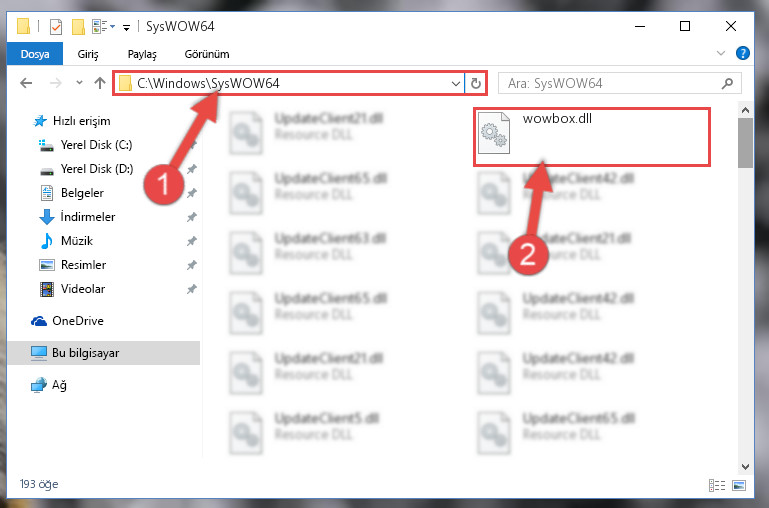Switch to details view layout icon

tap(717, 485)
